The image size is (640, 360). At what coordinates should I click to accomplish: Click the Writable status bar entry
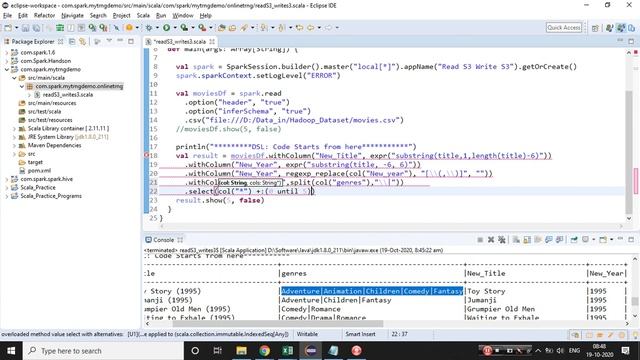[307, 334]
